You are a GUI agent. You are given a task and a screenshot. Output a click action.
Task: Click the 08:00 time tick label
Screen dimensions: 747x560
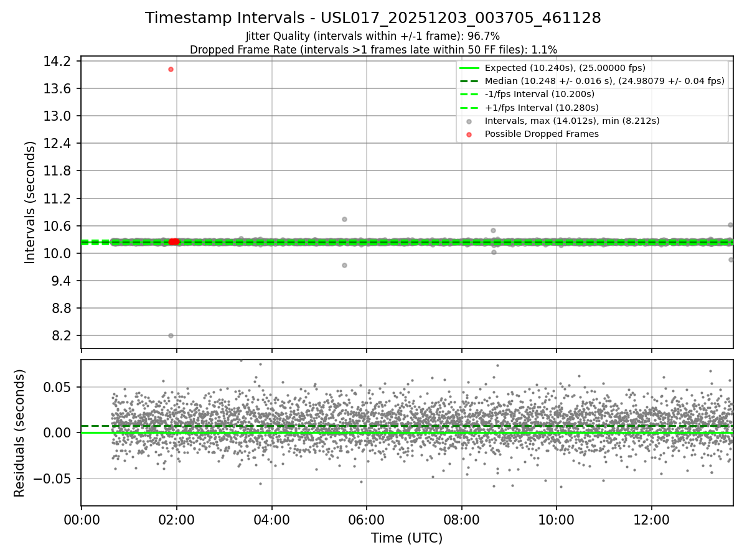coord(462,520)
